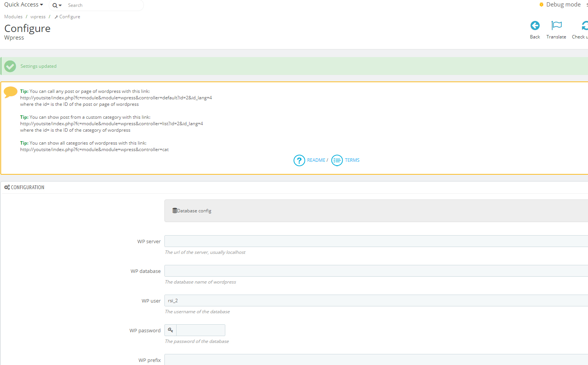This screenshot has width=588, height=365.
Task: Click the controller=list example URL text
Action: coord(112,124)
